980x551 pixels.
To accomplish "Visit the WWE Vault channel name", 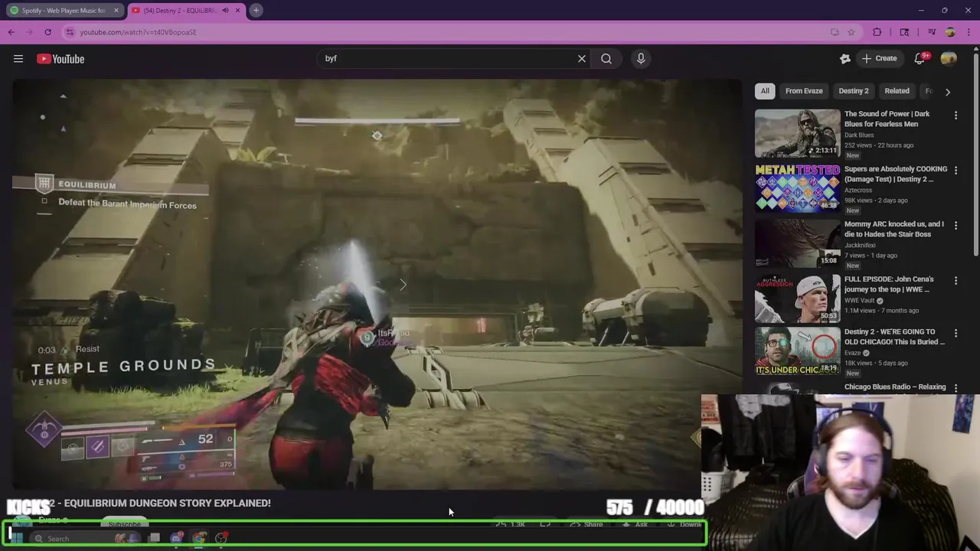I will click(x=860, y=301).
